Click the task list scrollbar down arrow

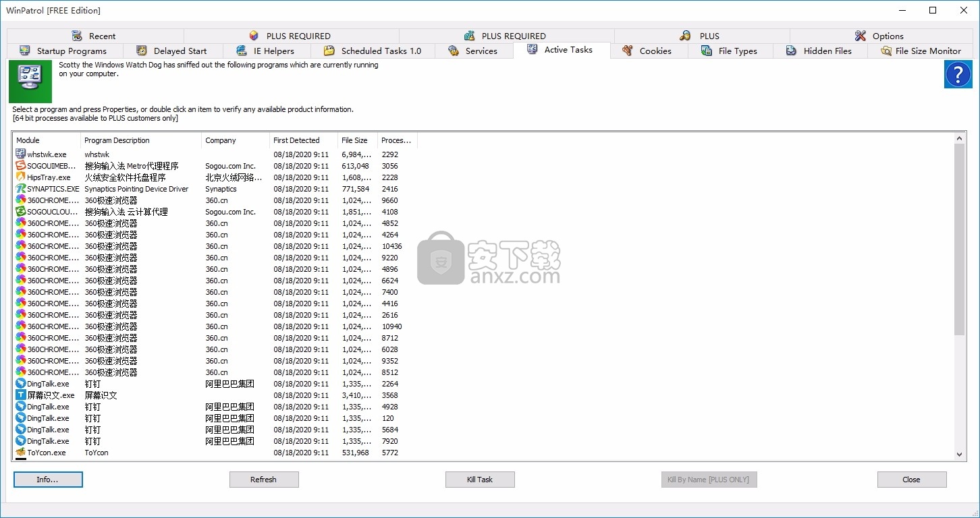(x=960, y=455)
